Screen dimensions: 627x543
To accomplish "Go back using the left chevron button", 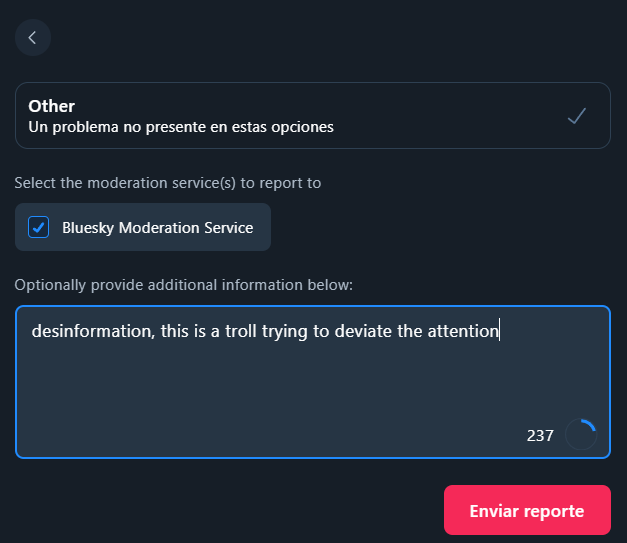I will (x=33, y=38).
